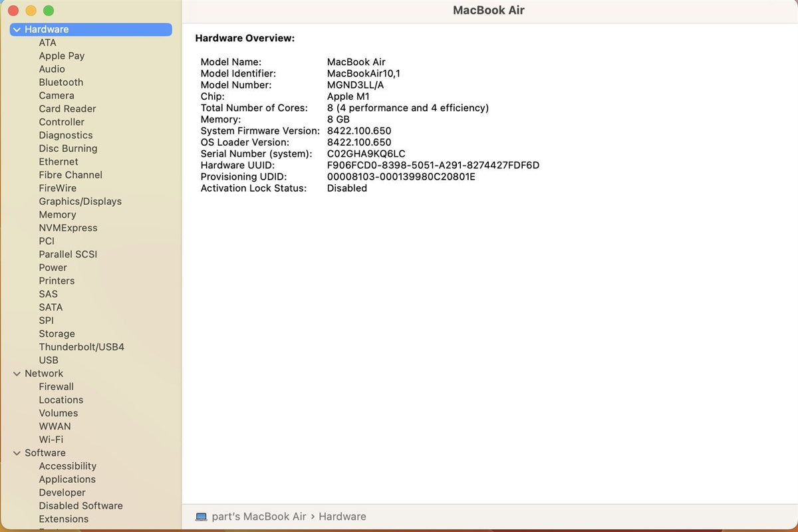Open the Audio hardware entry
This screenshot has width=798, height=532.
click(x=52, y=69)
